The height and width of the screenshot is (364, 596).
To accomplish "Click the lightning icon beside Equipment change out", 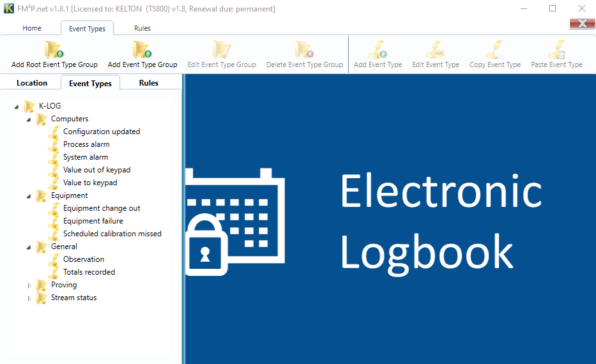I will point(54,209).
